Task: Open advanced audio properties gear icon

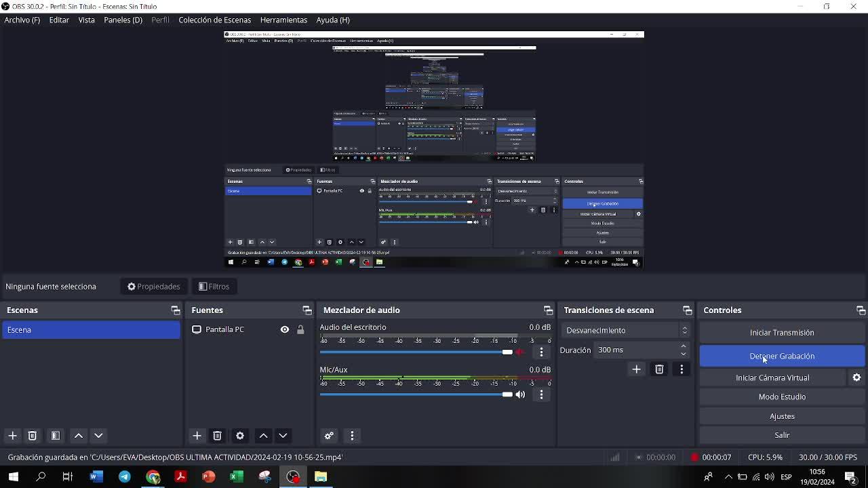Action: 329,436
